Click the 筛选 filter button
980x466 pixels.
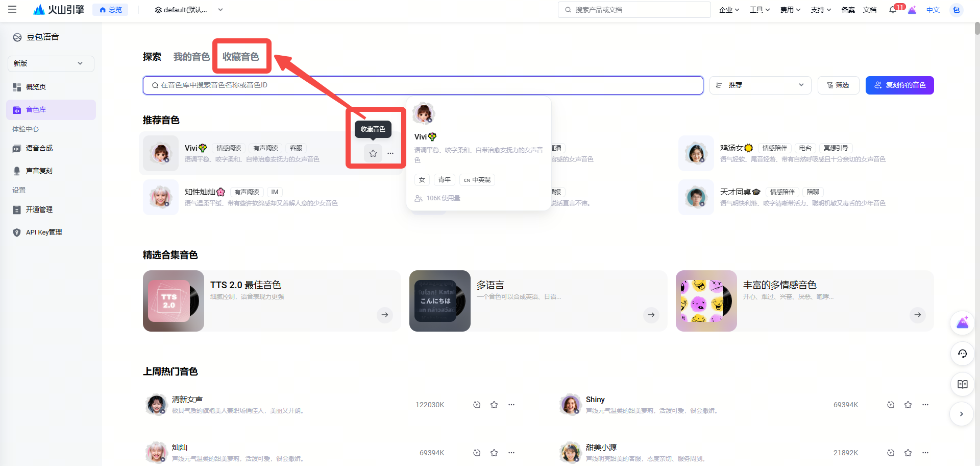click(838, 85)
